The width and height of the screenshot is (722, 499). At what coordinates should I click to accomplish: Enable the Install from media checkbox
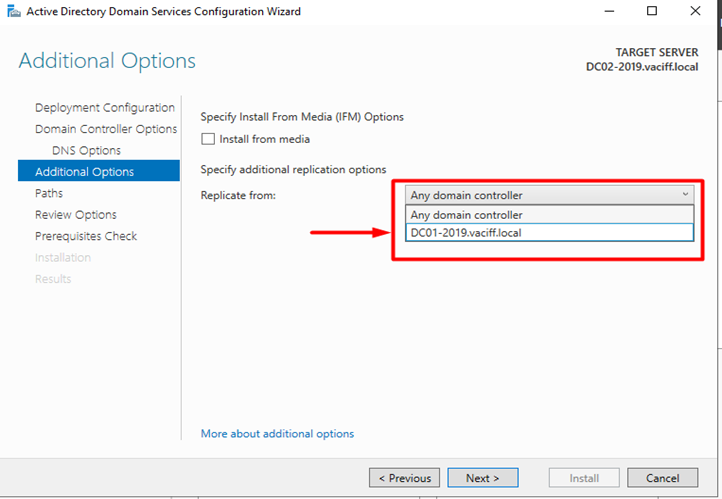coord(208,139)
